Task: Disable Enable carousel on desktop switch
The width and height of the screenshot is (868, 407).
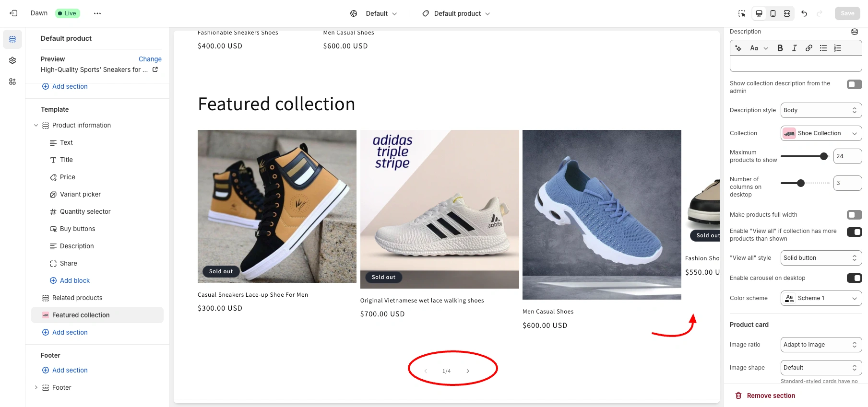Action: coord(854,278)
